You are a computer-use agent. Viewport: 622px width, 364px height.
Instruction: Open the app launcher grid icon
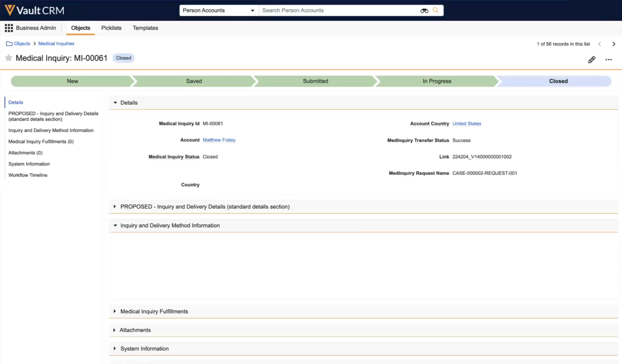tap(9, 28)
